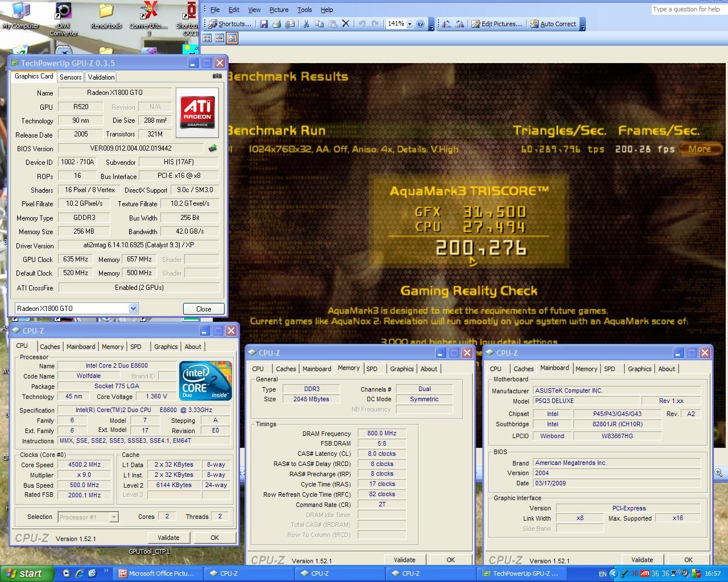This screenshot has height=582, width=728.
Task: Click the EN language indicator in taskbar
Action: (603, 574)
